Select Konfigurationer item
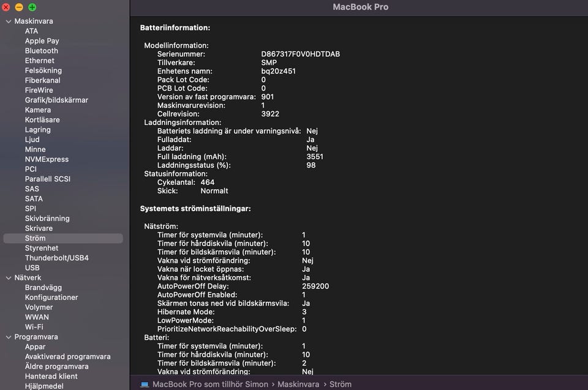 tap(51, 298)
